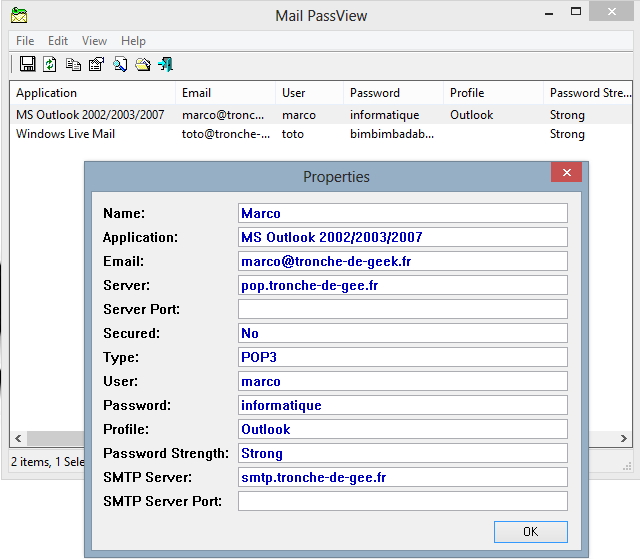
Task: Click the Name field showing Marco
Action: [403, 213]
